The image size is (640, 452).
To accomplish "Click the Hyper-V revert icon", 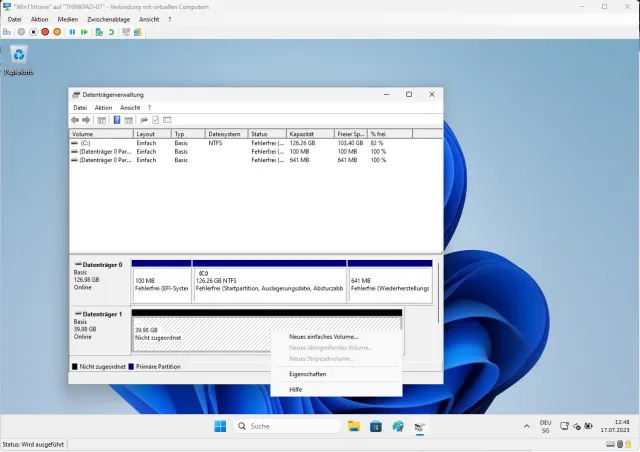I will [x=110, y=32].
